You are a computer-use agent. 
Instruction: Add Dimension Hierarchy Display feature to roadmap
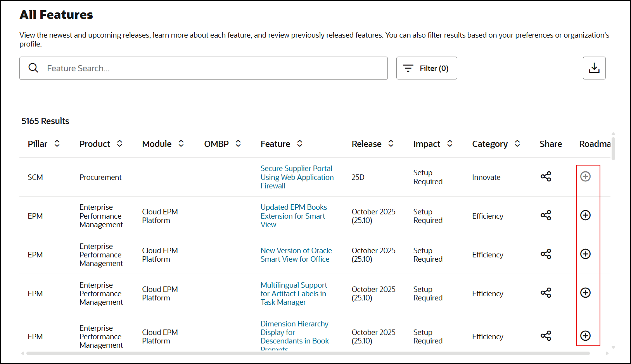pos(585,336)
